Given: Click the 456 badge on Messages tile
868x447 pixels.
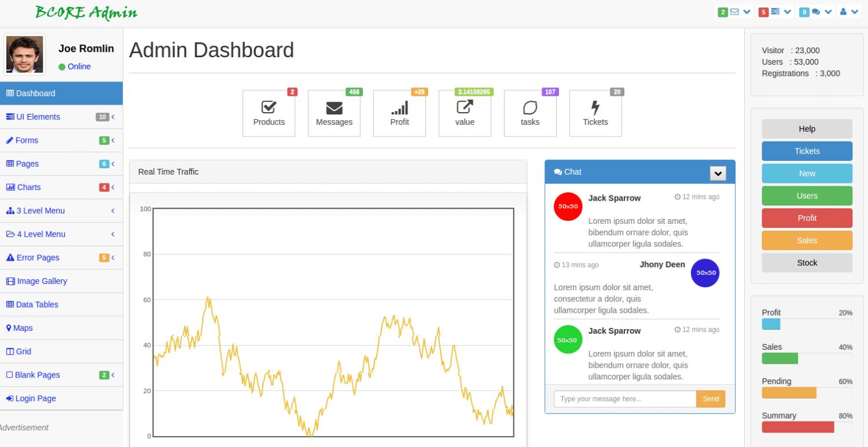Looking at the screenshot, I should (354, 92).
